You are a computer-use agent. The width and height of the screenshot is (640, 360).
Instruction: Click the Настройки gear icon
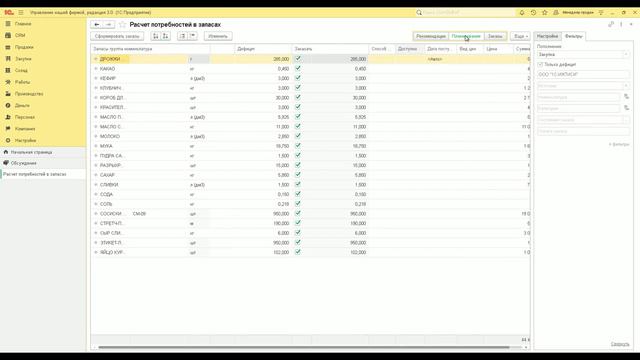[8, 140]
